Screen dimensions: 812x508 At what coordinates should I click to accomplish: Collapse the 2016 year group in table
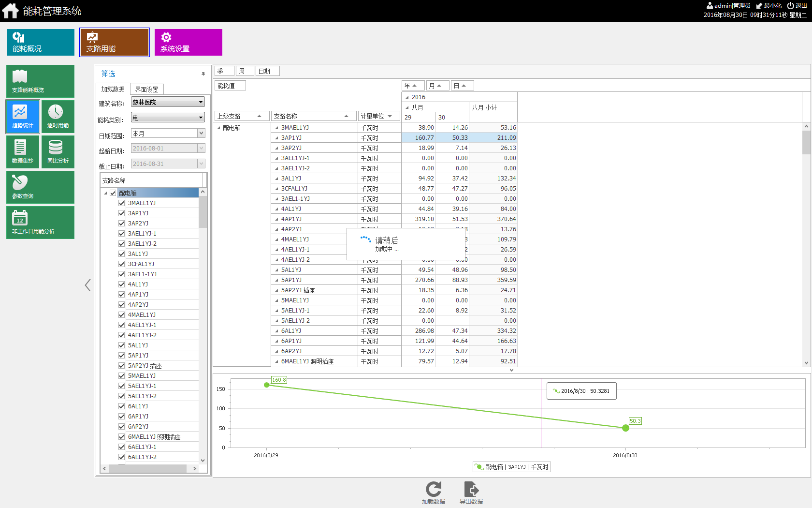tap(407, 97)
